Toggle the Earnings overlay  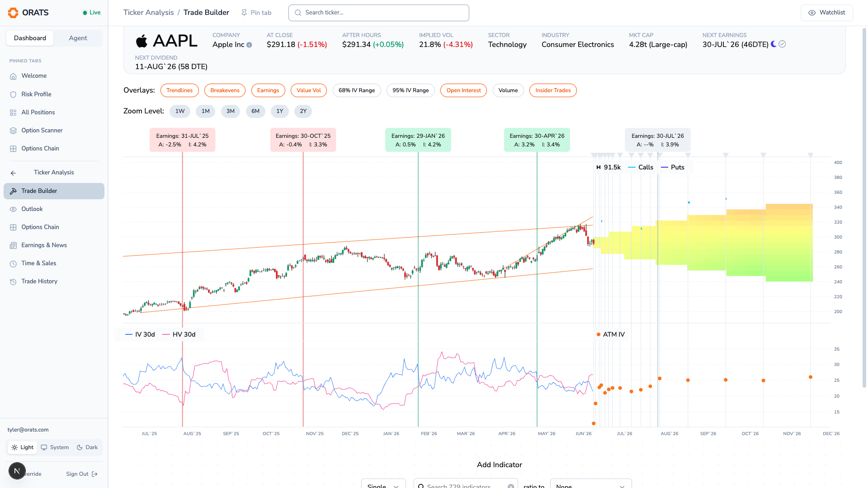click(268, 90)
